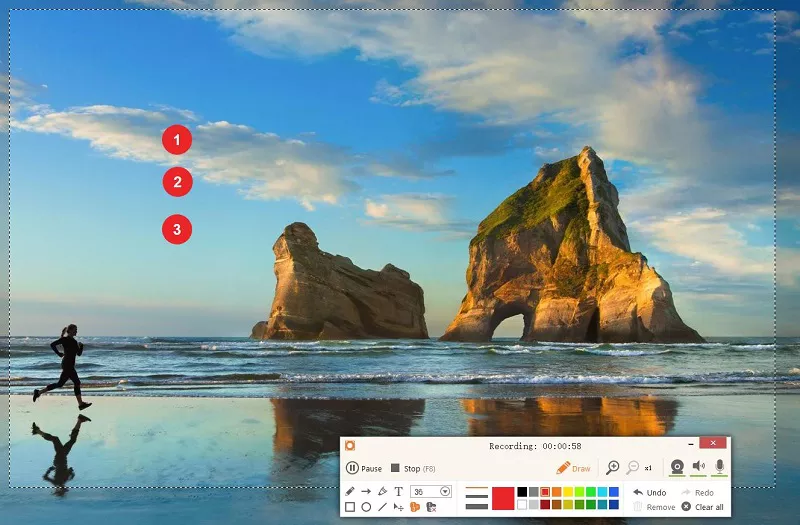Click the orange application logo icon
Screen dimensions: 800x525
[350, 445]
